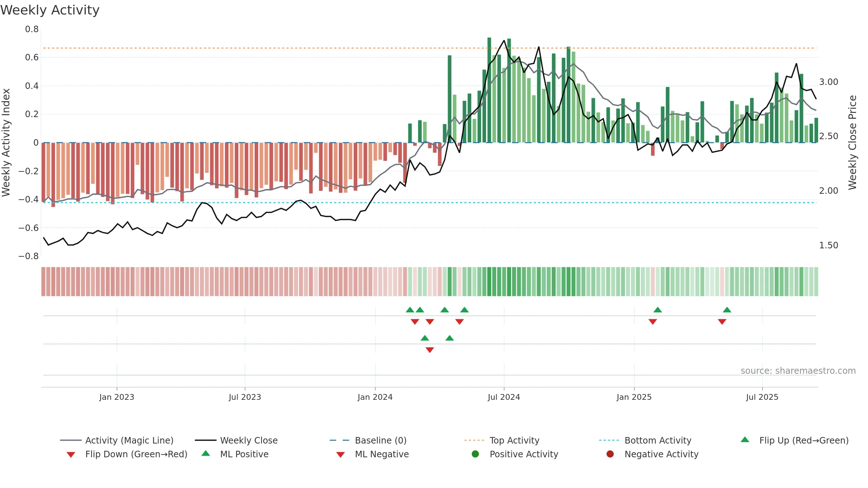Click green triangle icon beside Flip Up legend
This screenshot has height=488, width=868.
[x=745, y=440]
